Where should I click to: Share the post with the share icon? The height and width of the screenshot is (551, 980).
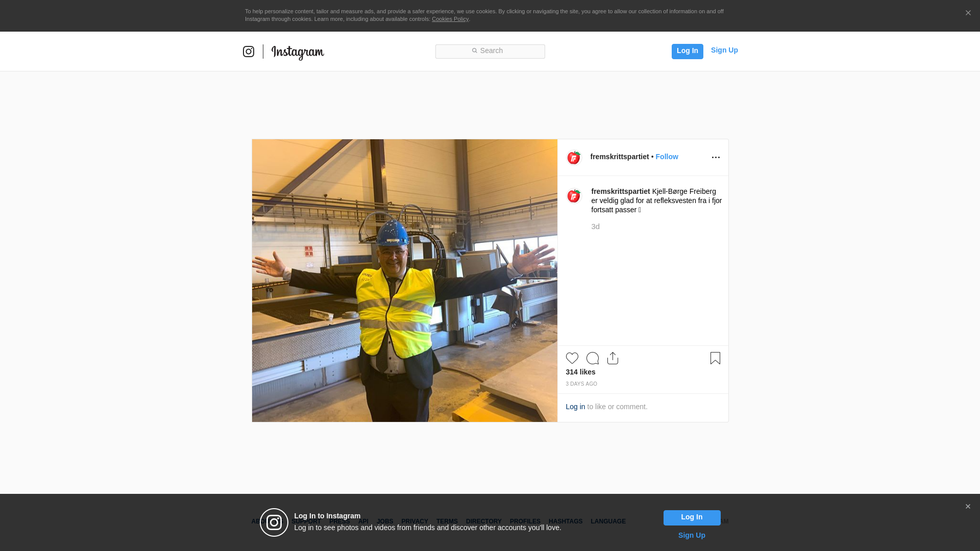612,358
